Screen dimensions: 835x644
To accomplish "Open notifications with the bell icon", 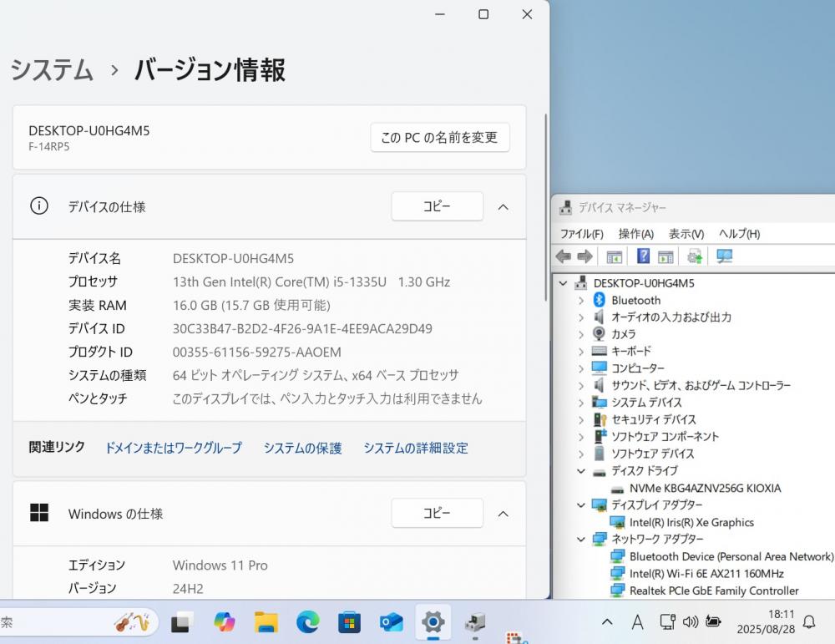I will click(809, 621).
